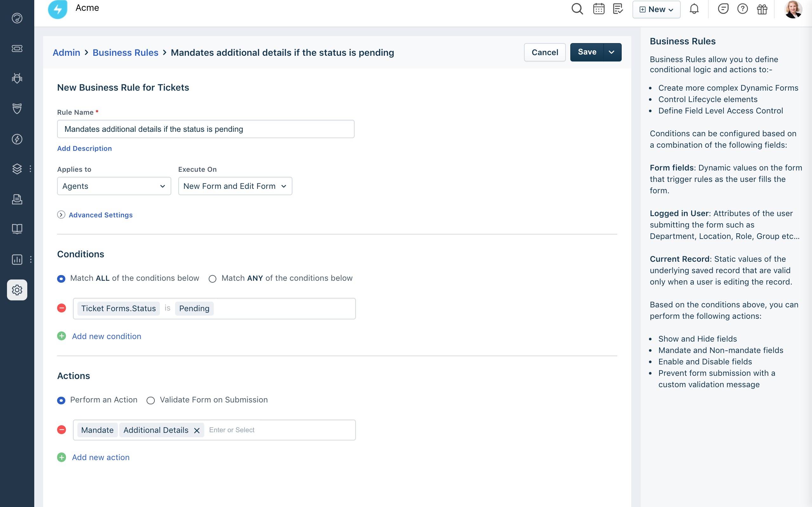Open the bug icon in sidebar
The height and width of the screenshot is (507, 812).
pyautogui.click(x=17, y=78)
